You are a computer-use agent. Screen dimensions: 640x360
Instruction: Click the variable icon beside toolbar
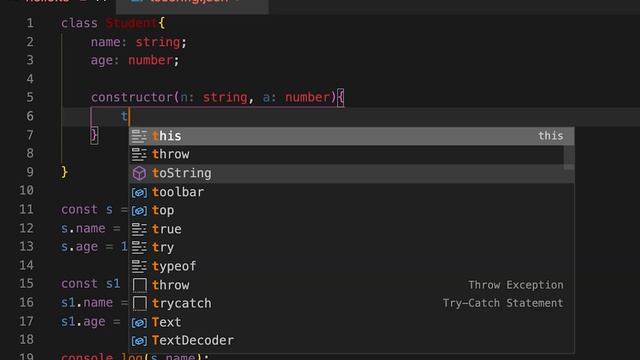(139, 192)
